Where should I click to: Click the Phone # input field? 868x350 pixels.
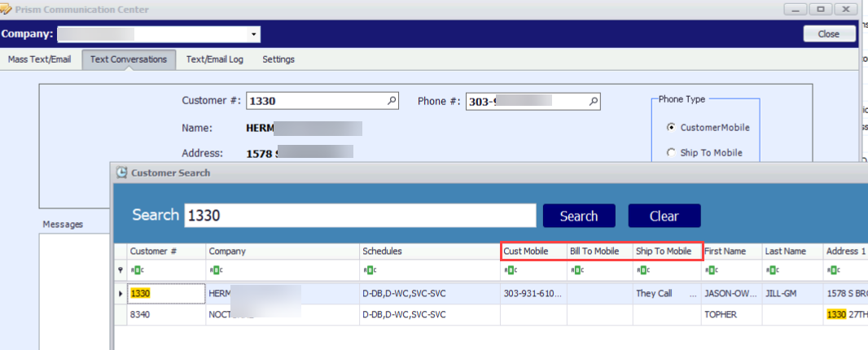(x=533, y=102)
